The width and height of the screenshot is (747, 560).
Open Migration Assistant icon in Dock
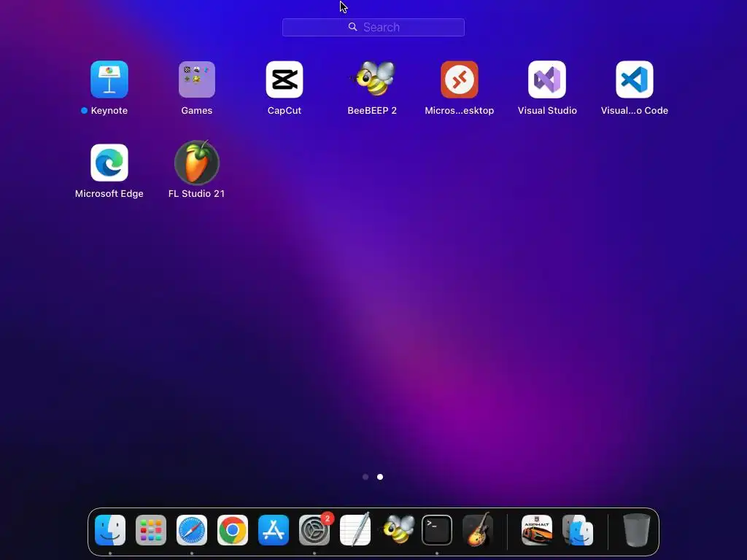tap(578, 530)
